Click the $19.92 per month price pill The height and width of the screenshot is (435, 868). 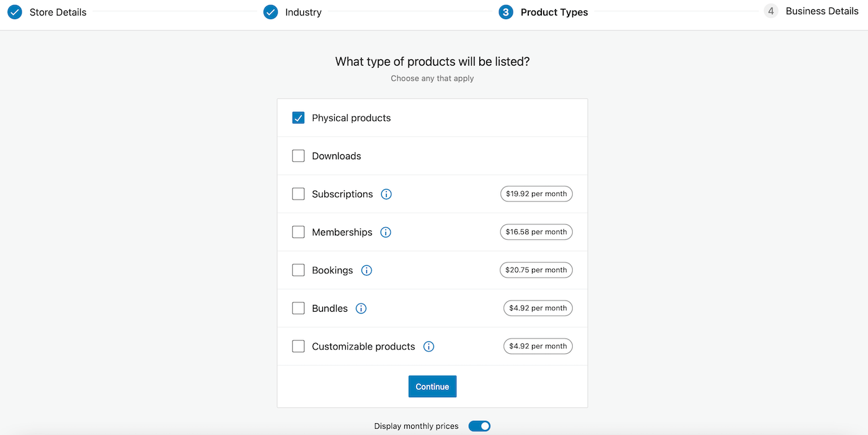point(536,193)
